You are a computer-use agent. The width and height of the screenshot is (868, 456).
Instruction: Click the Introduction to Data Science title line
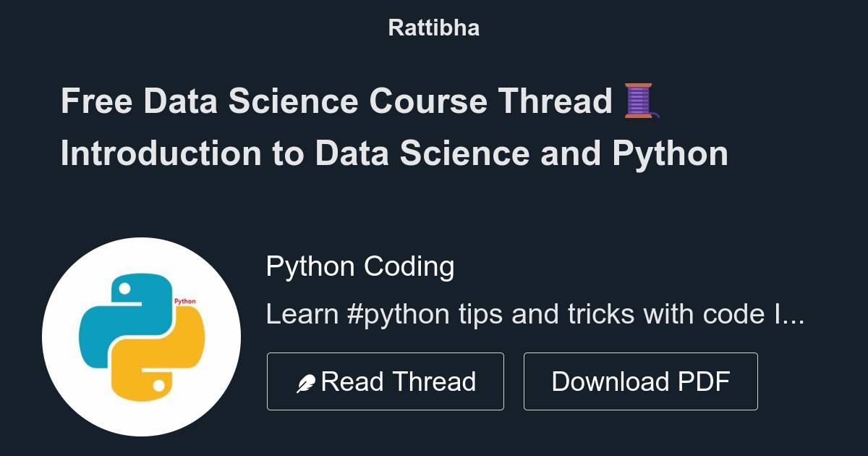point(396,153)
